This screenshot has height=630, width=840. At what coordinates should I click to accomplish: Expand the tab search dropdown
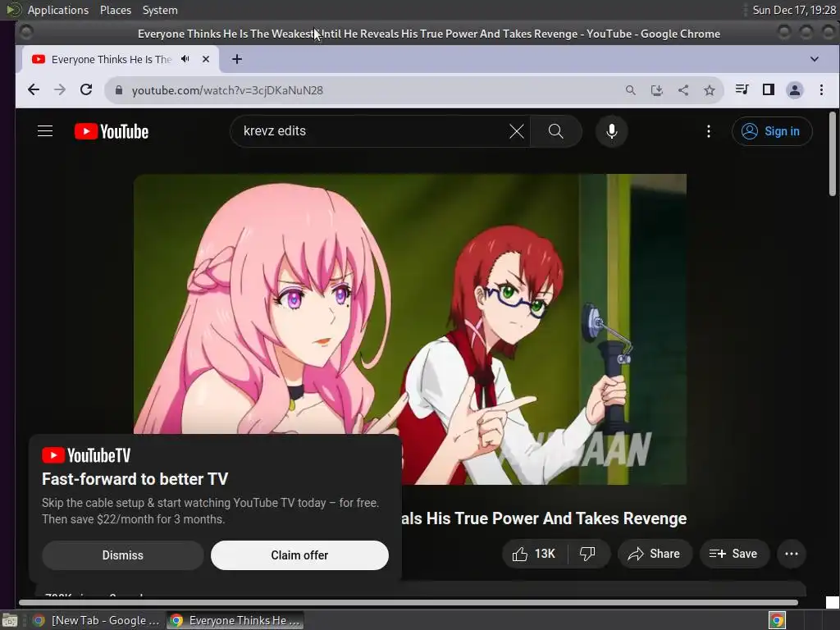click(x=815, y=59)
